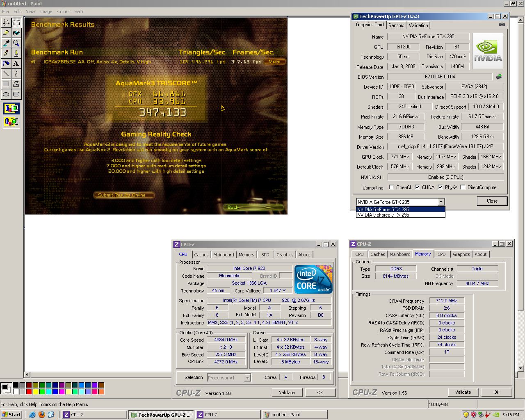Click Safely Remove Hardware tray icon
525x420 pixels.
coord(481,415)
